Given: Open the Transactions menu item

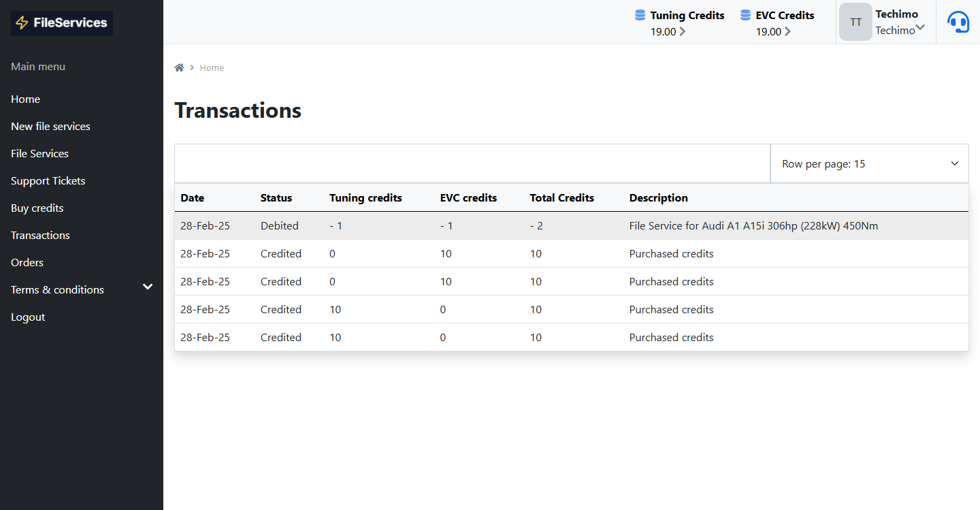Looking at the screenshot, I should pyautogui.click(x=39, y=235).
